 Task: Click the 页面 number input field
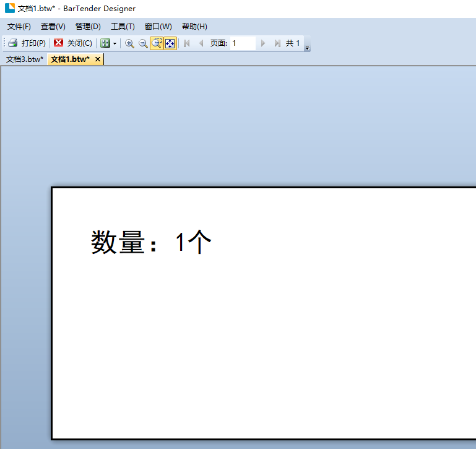click(243, 43)
